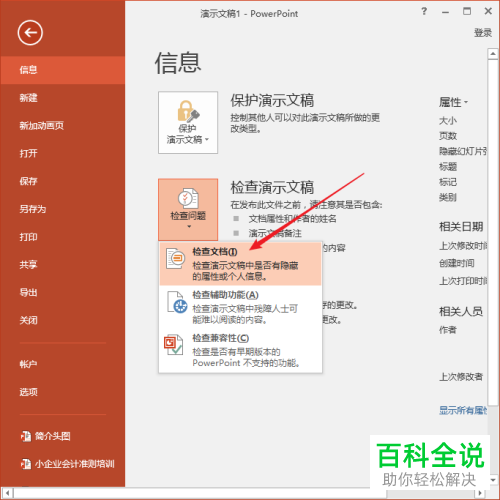Select 检查文档(I) menu entry
The image size is (500, 500).
click(x=240, y=264)
